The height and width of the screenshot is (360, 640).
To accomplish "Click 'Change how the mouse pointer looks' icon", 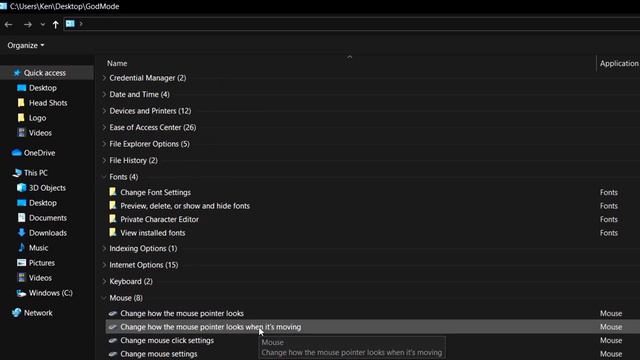I will click(x=113, y=313).
